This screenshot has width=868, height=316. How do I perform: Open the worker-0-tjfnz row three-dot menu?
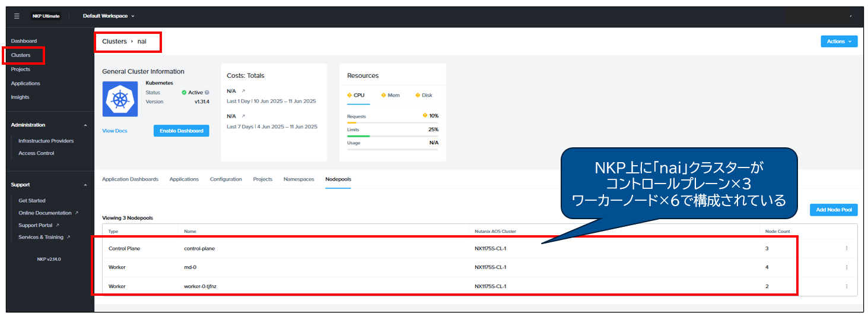coord(847,286)
